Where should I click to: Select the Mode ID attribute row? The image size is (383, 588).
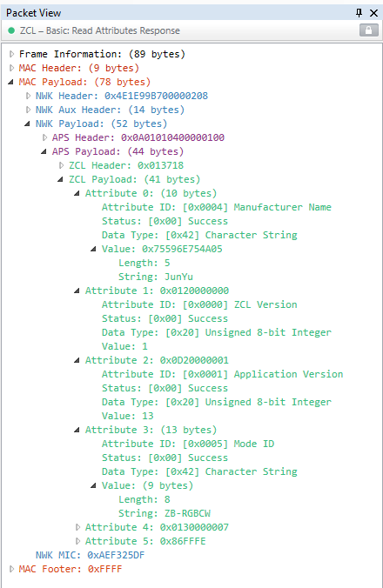click(188, 444)
